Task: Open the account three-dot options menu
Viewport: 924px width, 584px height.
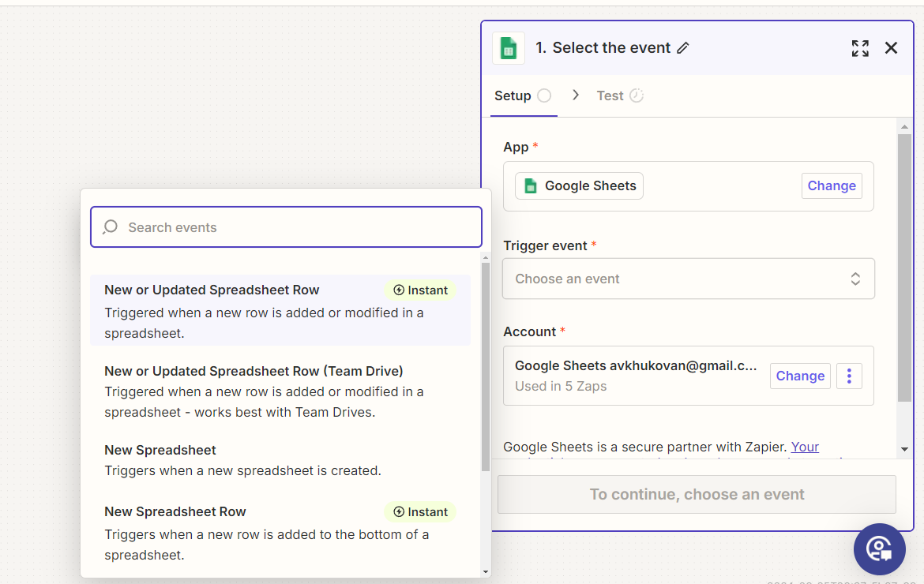Action: click(x=849, y=376)
